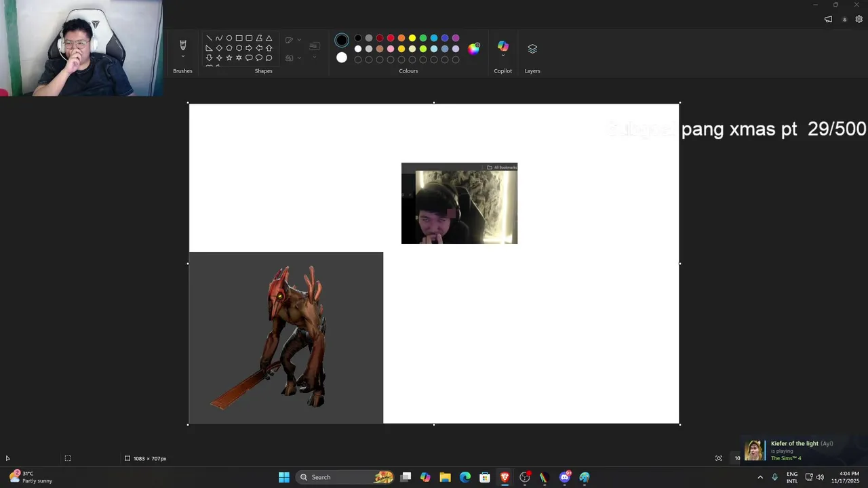
Task: Select the Curve shape
Action: pyautogui.click(x=219, y=38)
